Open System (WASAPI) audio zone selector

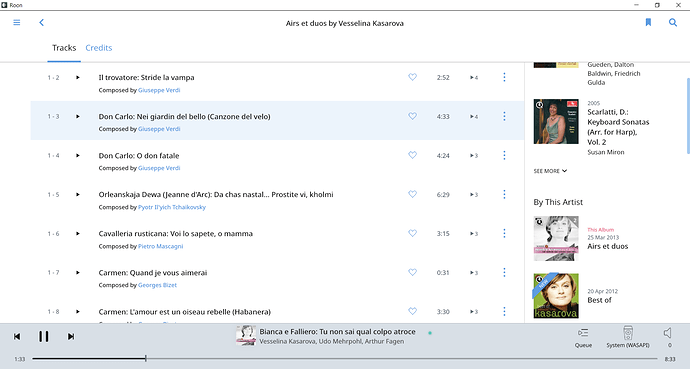pos(628,337)
